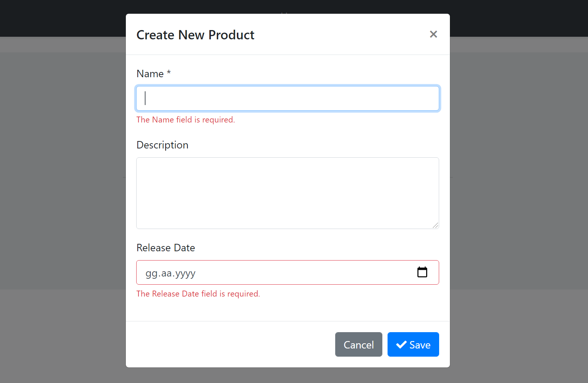
Task: Close the Create New Product dialog
Action: point(433,34)
